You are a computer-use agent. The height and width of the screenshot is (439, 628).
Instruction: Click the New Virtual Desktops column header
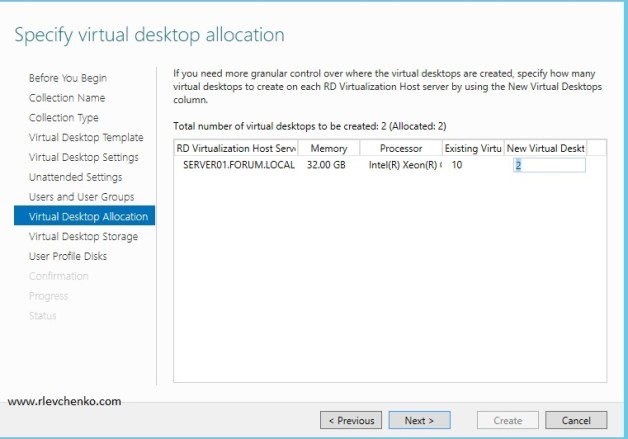click(x=545, y=148)
